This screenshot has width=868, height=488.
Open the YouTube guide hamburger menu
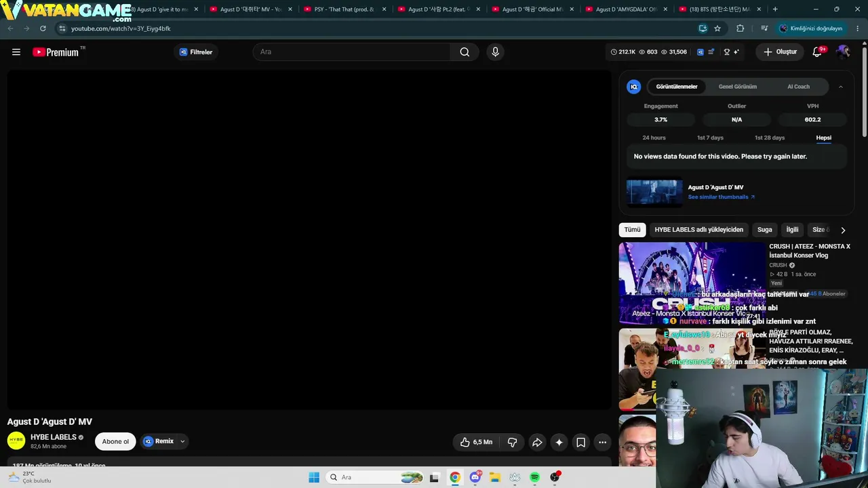click(16, 52)
